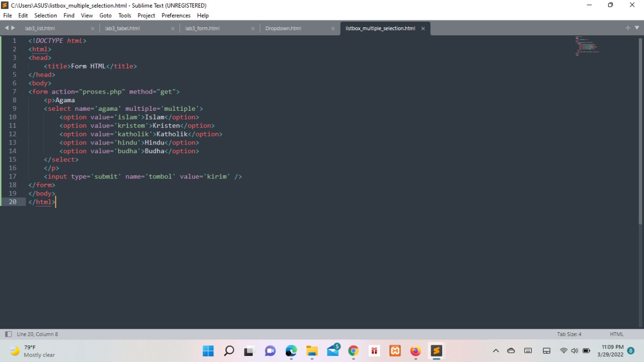This screenshot has width=644, height=362.
Task: Click the "proses.php" action value
Action: pyautogui.click(x=102, y=92)
